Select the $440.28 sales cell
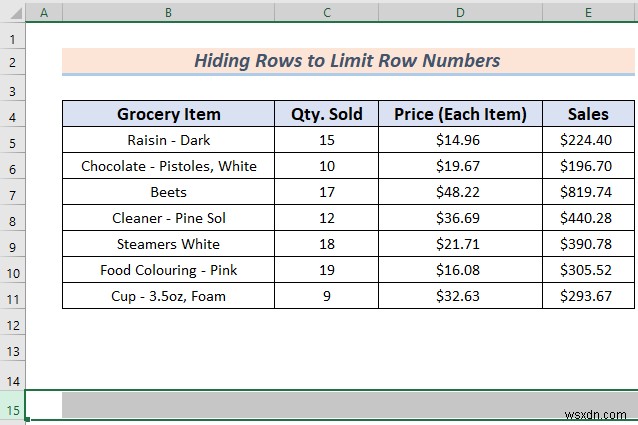Screen dimensions: 638x425 (x=588, y=218)
